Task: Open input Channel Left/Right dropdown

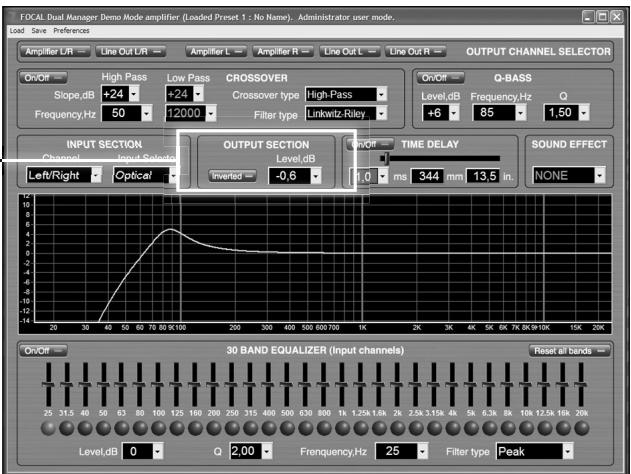Action: [96, 175]
